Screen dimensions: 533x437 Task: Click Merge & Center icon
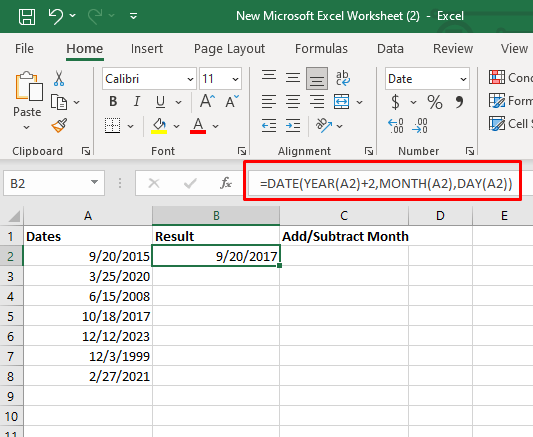pos(342,102)
